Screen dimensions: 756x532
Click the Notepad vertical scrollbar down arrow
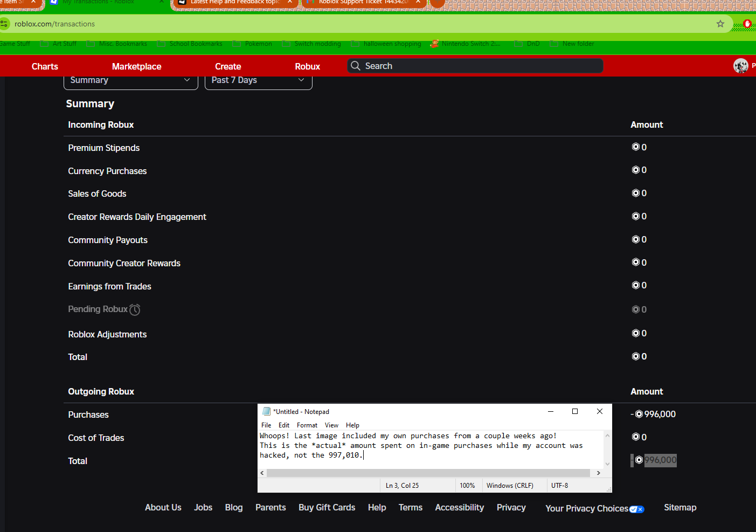point(607,464)
